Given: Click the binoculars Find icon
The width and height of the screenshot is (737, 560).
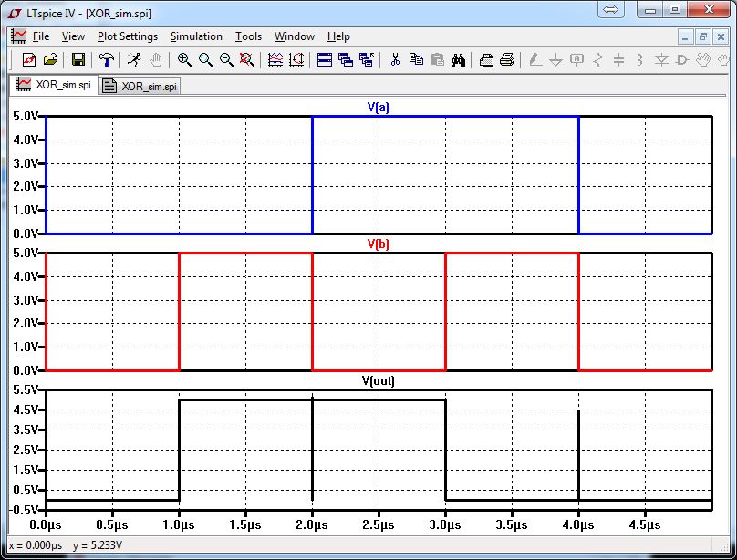Looking at the screenshot, I should (458, 59).
